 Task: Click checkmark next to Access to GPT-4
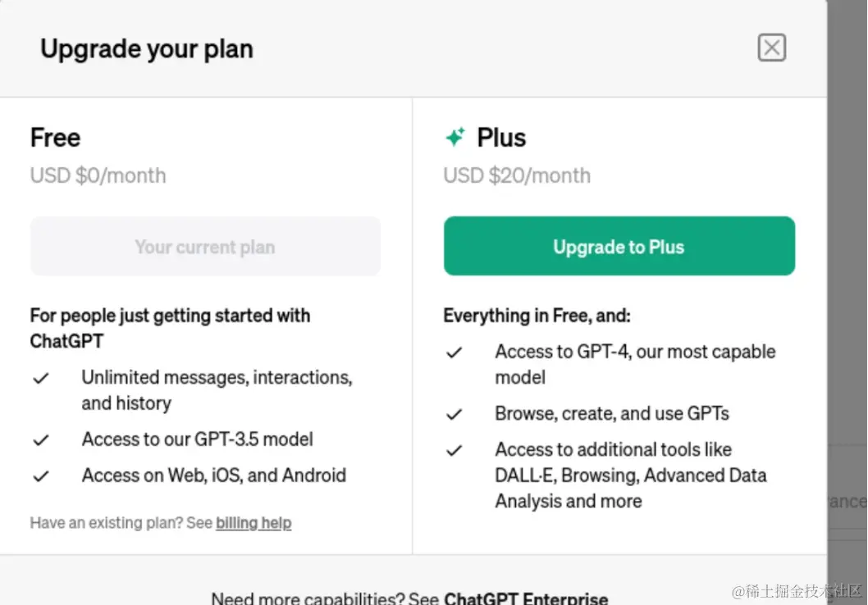pos(454,353)
